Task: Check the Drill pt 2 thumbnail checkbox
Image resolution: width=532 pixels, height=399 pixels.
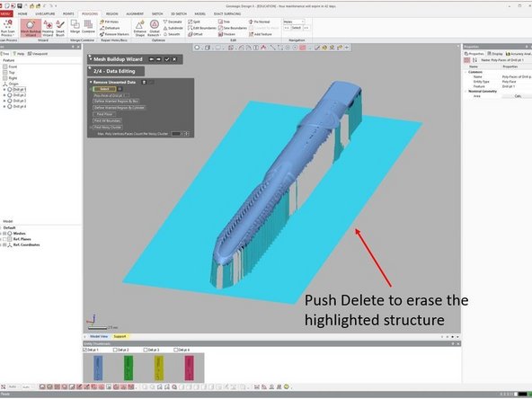Action: [x=115, y=350]
